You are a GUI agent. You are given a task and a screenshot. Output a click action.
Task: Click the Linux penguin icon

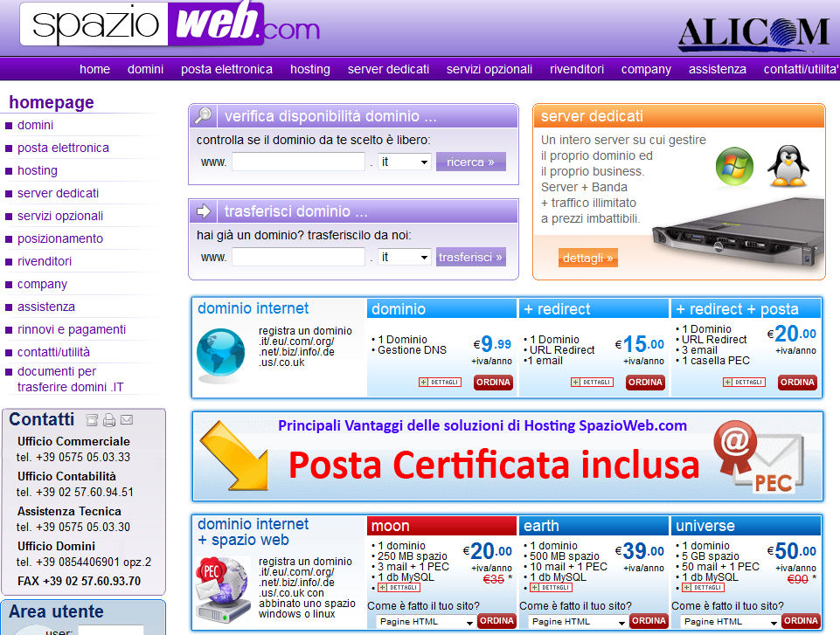coord(788,166)
